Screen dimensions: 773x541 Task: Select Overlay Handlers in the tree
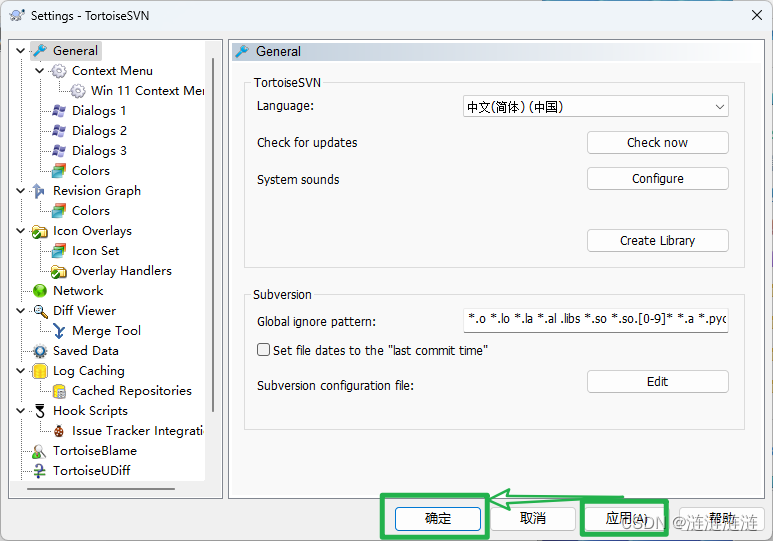[x=122, y=271]
